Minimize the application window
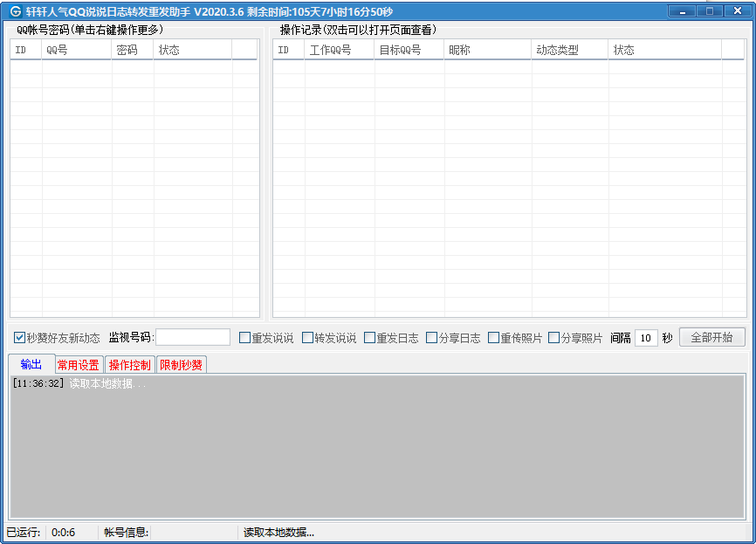 click(682, 11)
